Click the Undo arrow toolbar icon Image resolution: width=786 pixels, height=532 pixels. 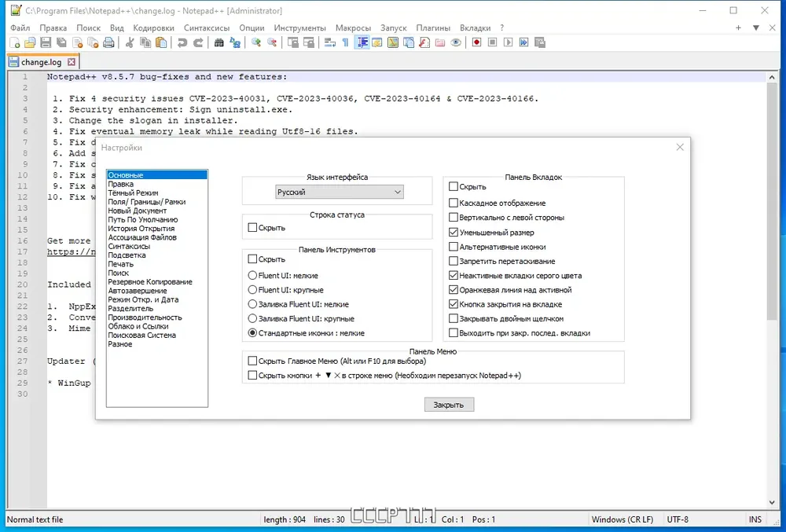click(x=182, y=42)
